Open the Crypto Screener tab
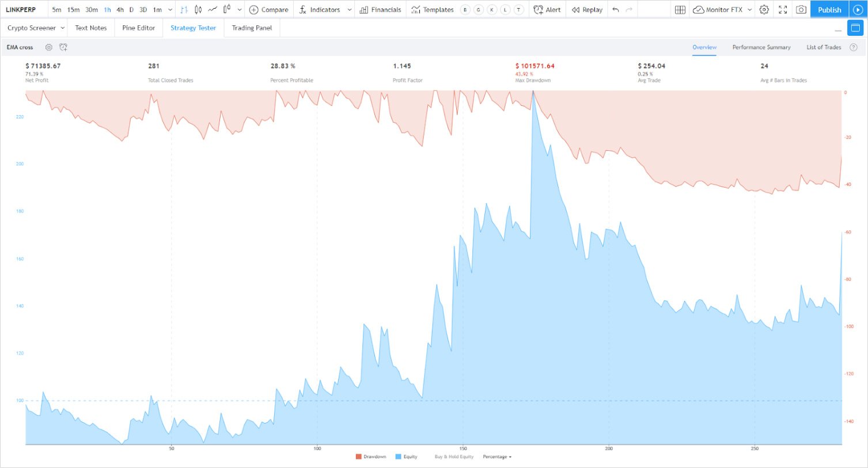 [x=32, y=28]
